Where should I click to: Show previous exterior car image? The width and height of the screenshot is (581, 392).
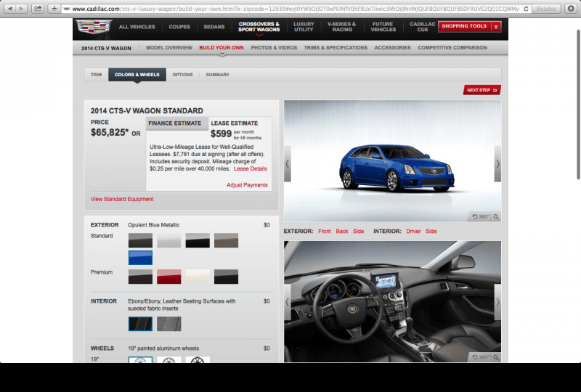[x=287, y=164]
